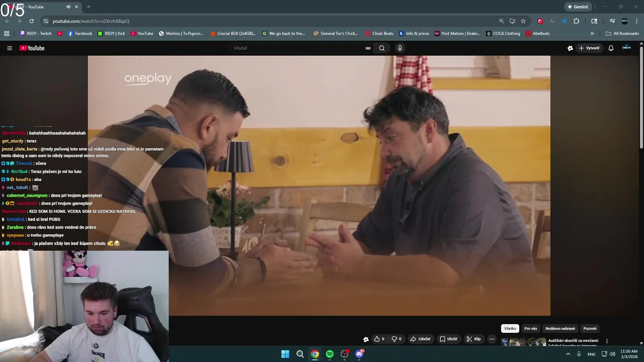This screenshot has width=644, height=362.
Task: Expand hidden bookmarks chevron
Action: point(592,34)
